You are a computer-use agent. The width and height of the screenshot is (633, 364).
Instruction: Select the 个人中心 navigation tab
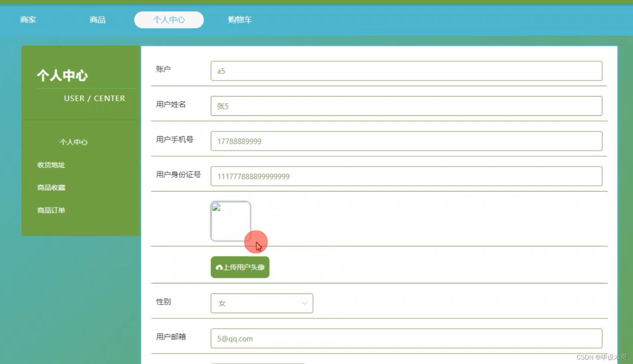(169, 20)
